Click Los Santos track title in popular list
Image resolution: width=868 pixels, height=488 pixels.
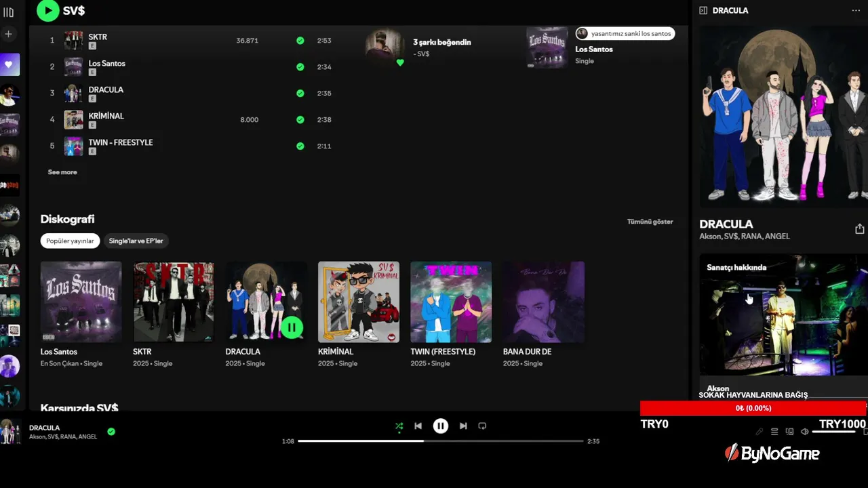click(x=106, y=64)
